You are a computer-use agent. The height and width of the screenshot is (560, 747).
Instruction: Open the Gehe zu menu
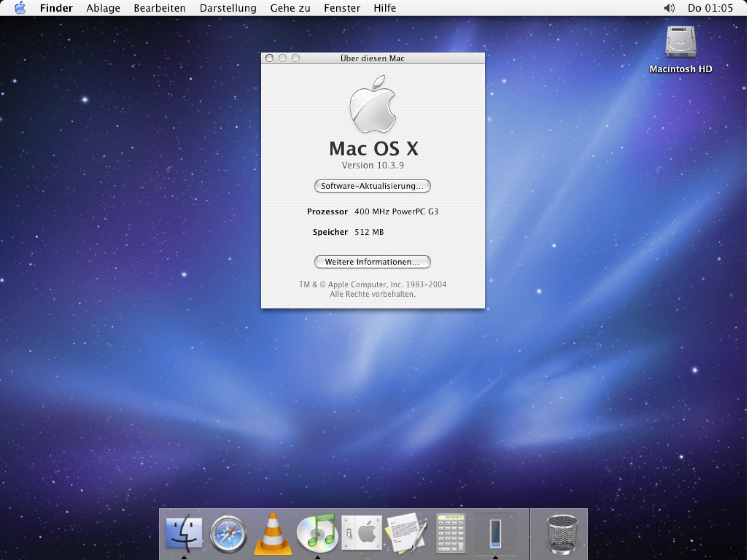tap(290, 8)
